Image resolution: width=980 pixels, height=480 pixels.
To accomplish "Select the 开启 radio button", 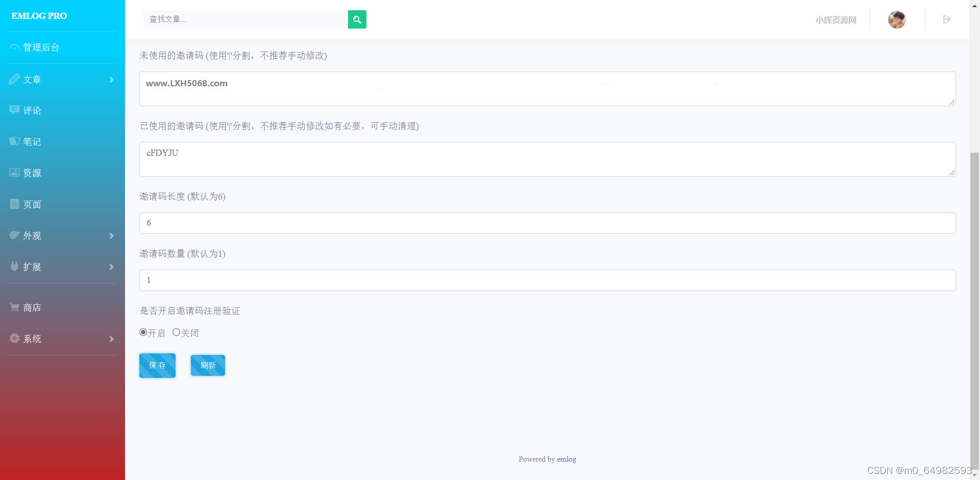I will pyautogui.click(x=143, y=332).
